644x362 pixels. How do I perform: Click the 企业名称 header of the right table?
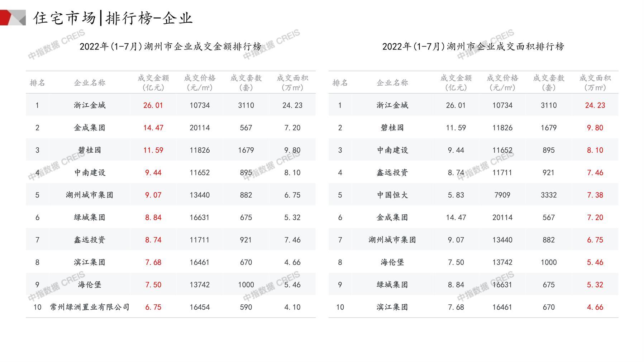click(x=392, y=82)
